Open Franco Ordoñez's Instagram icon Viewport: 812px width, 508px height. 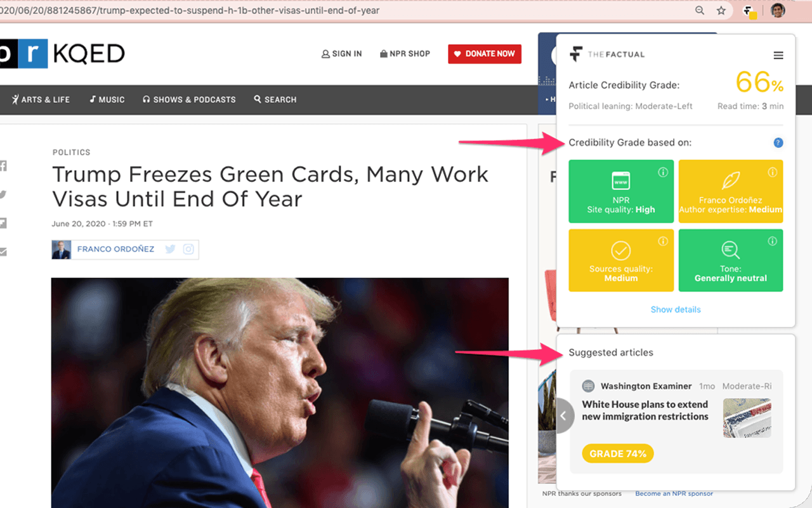(188, 250)
